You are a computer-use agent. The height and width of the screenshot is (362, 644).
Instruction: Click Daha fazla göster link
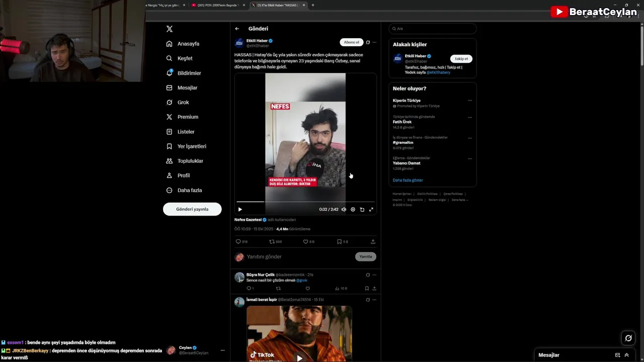[408, 180]
